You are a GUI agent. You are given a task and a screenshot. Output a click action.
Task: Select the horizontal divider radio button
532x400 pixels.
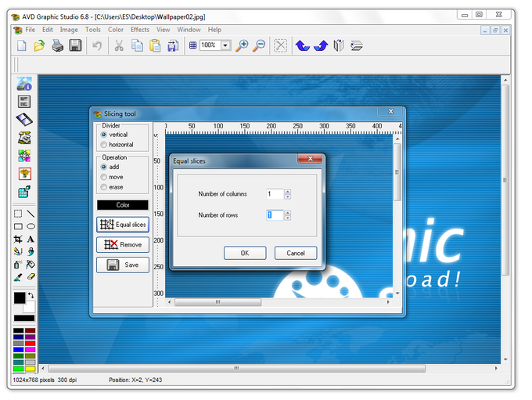coord(104,145)
